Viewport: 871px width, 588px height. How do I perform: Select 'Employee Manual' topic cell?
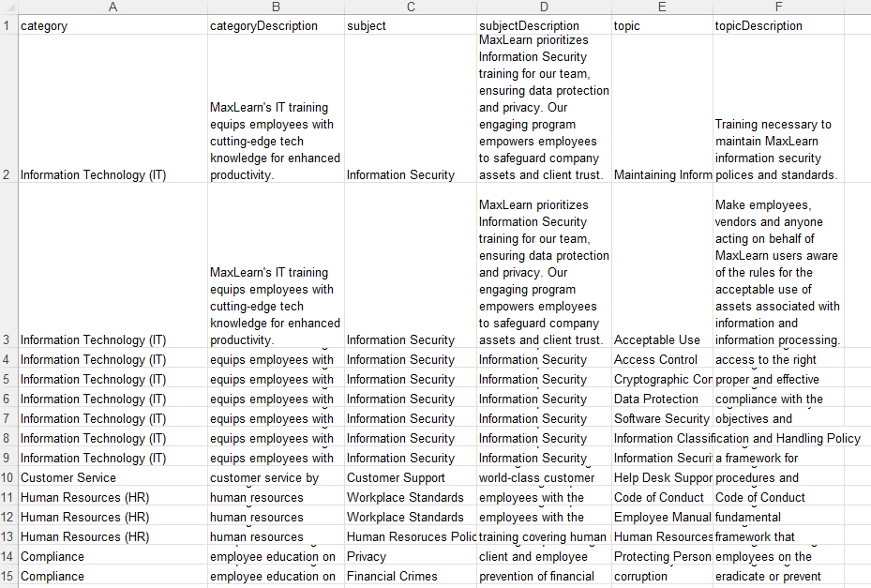662,517
